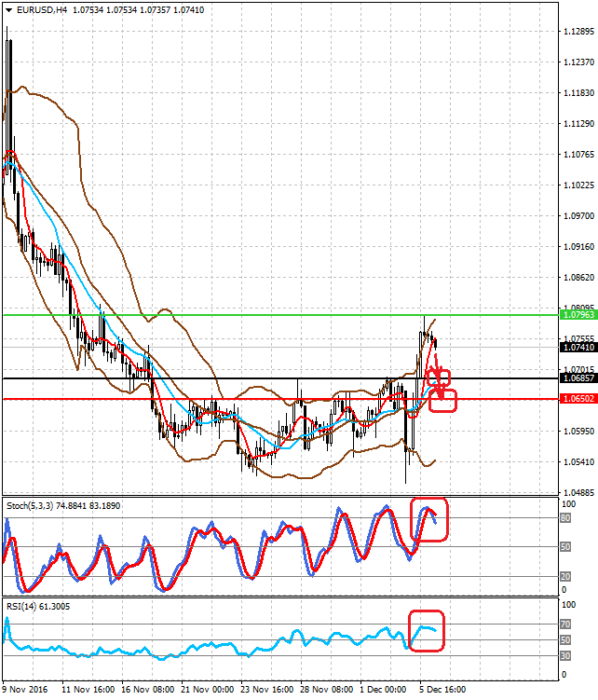598x700 pixels.
Task: Click the Stochastic level 80 label
Action: click(565, 518)
